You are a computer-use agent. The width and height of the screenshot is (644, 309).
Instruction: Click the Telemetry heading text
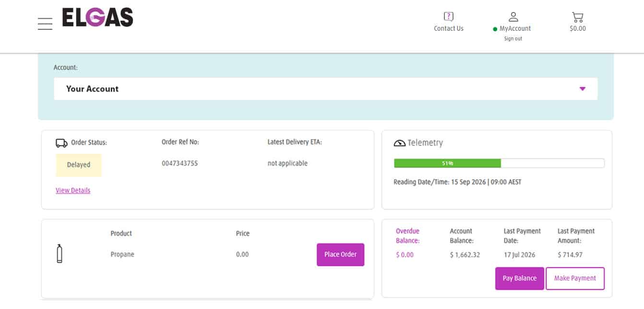[x=425, y=143]
